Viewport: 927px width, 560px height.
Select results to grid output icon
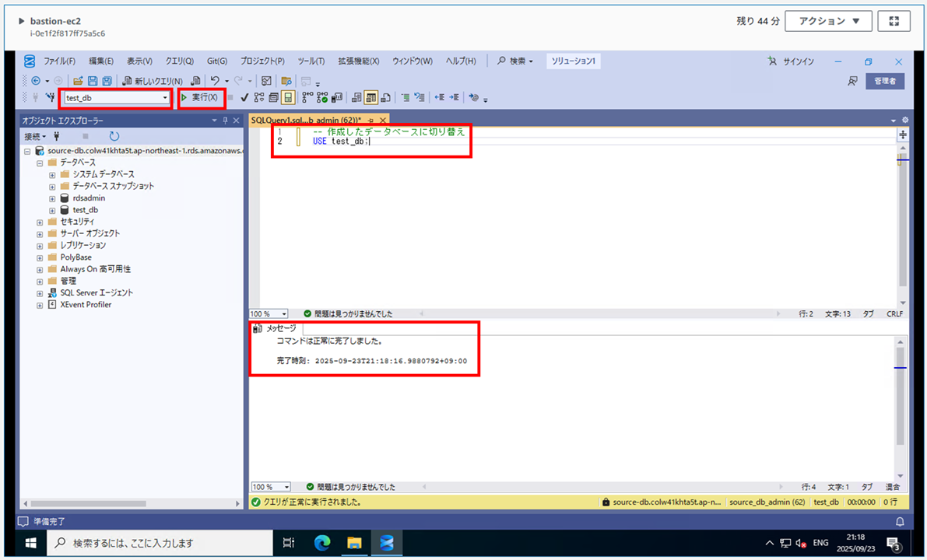(x=370, y=97)
